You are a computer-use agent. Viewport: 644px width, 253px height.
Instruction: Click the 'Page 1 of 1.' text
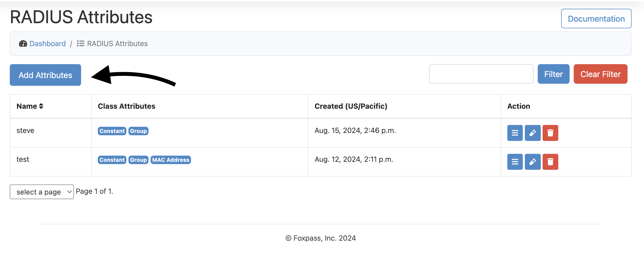point(94,191)
